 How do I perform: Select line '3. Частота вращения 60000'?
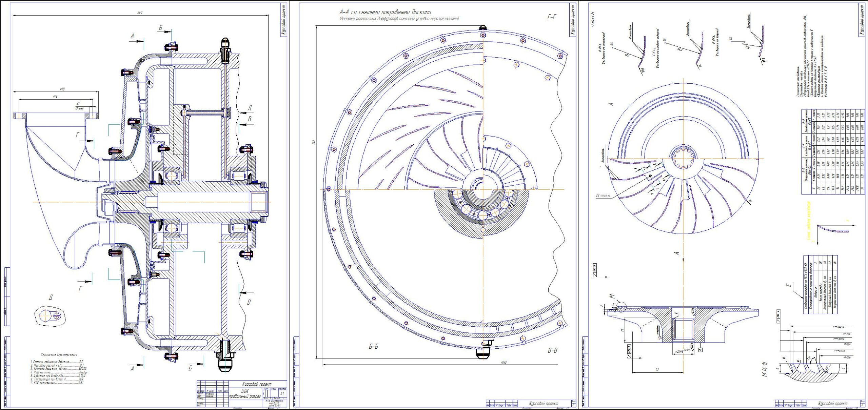58,369
